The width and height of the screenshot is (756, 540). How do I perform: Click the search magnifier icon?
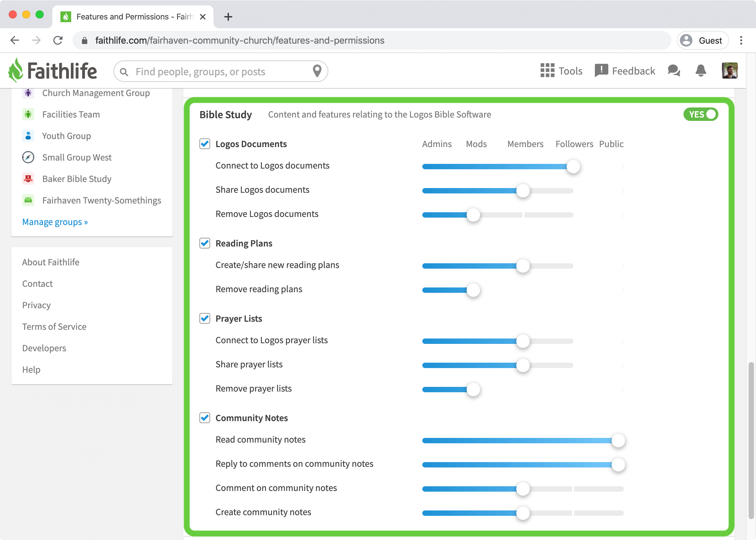coord(124,72)
